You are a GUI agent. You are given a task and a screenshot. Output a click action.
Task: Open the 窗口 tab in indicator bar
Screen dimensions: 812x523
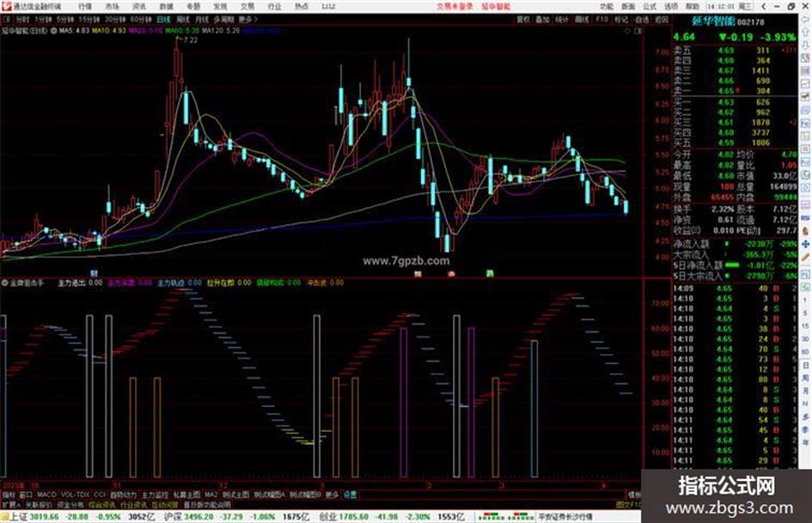(26, 495)
